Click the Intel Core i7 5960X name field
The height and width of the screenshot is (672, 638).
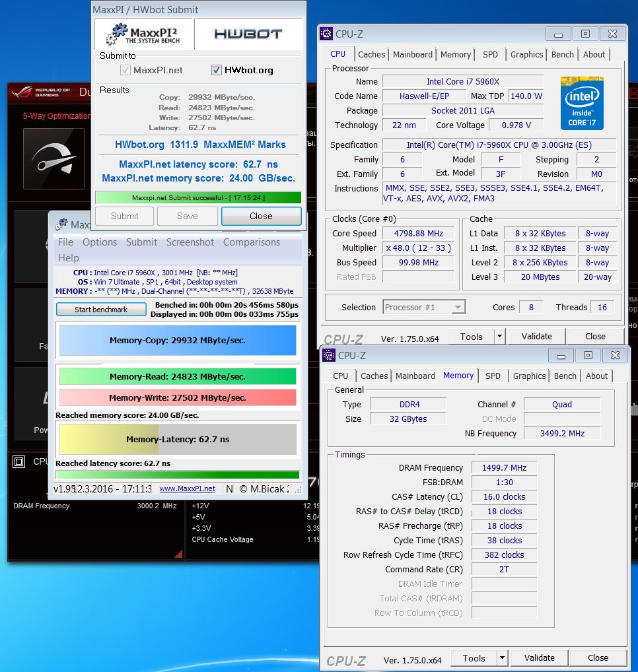[463, 81]
